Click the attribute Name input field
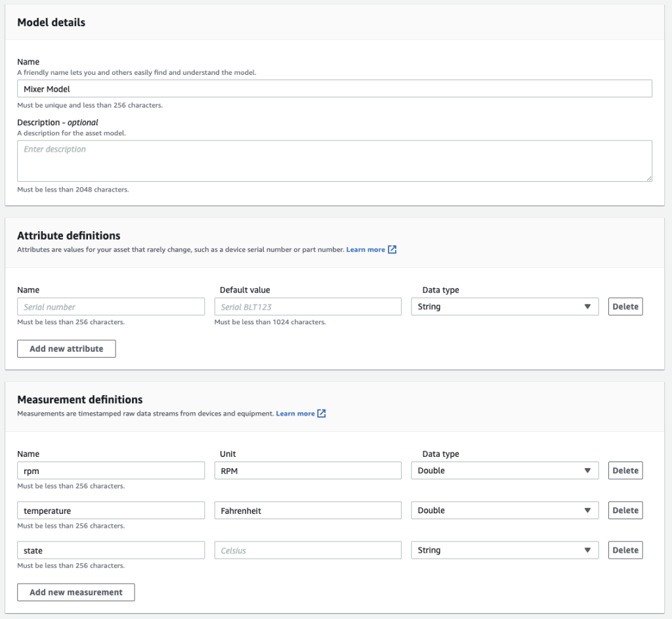 click(111, 307)
